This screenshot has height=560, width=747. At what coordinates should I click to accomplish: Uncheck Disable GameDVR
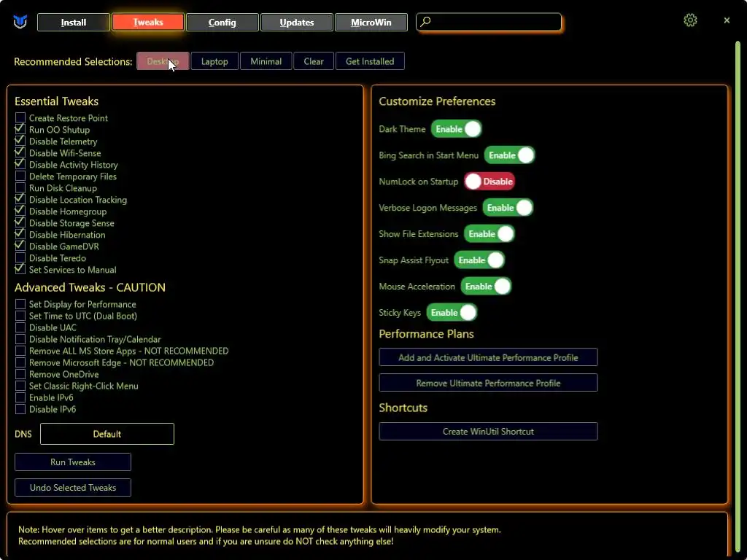click(x=20, y=246)
